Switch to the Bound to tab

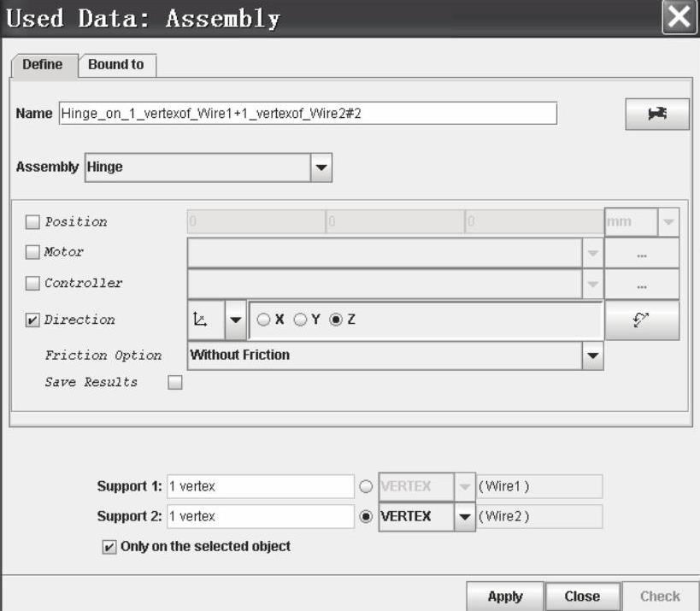pyautogui.click(x=116, y=65)
